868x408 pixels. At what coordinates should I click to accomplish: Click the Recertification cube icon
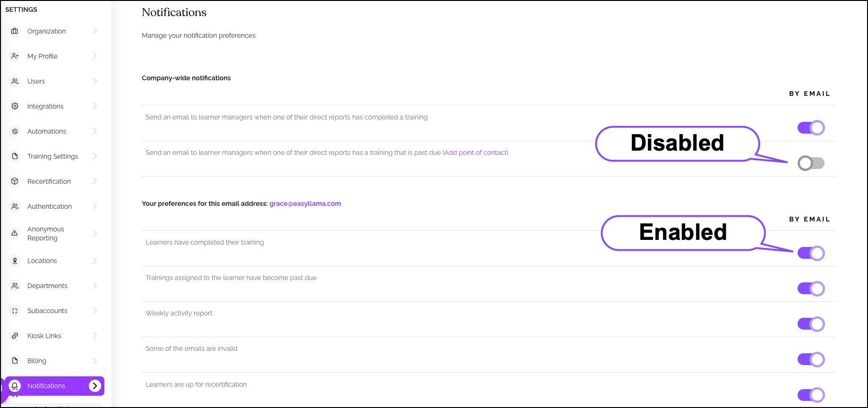coord(15,181)
